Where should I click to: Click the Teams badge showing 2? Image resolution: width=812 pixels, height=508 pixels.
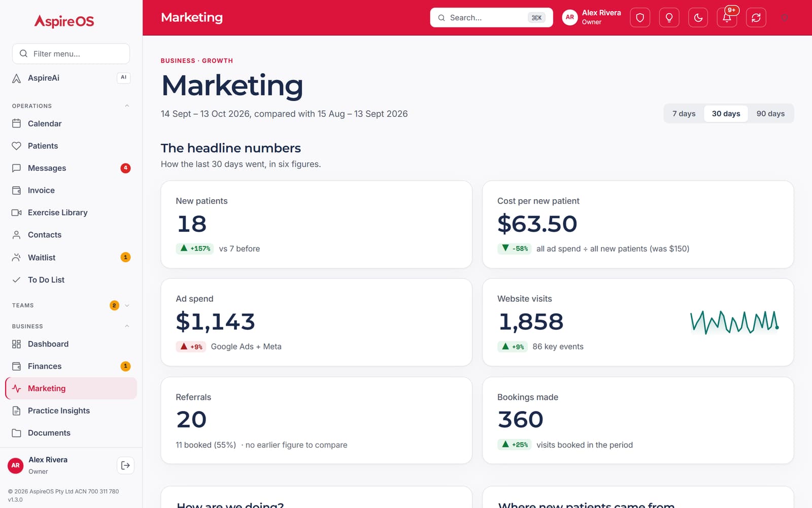(x=114, y=305)
